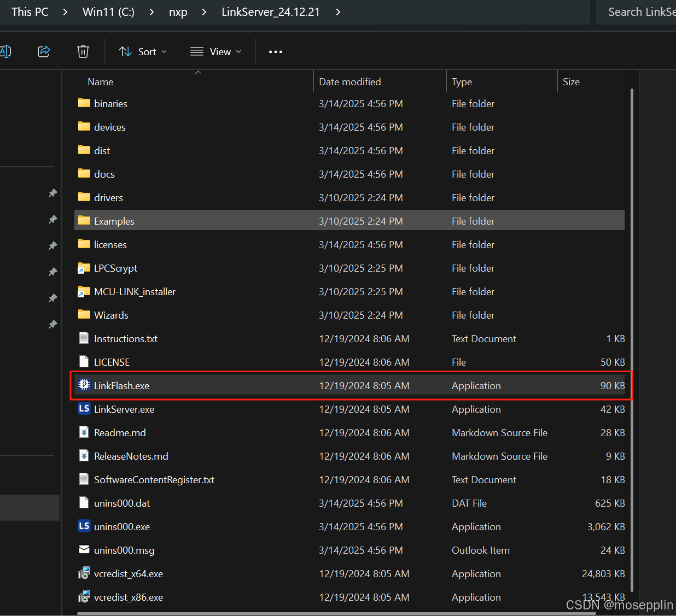Screen dimensions: 676x616
Task: Select the file name unins000.msg
Action: coord(124,550)
